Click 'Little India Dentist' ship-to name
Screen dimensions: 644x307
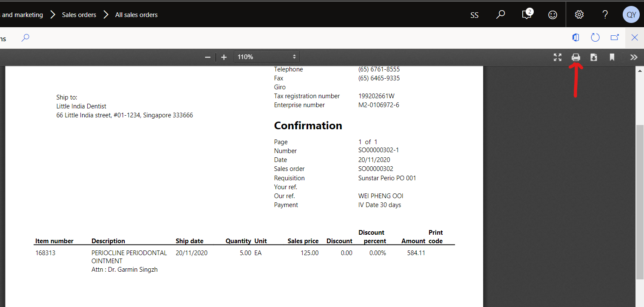coord(81,106)
